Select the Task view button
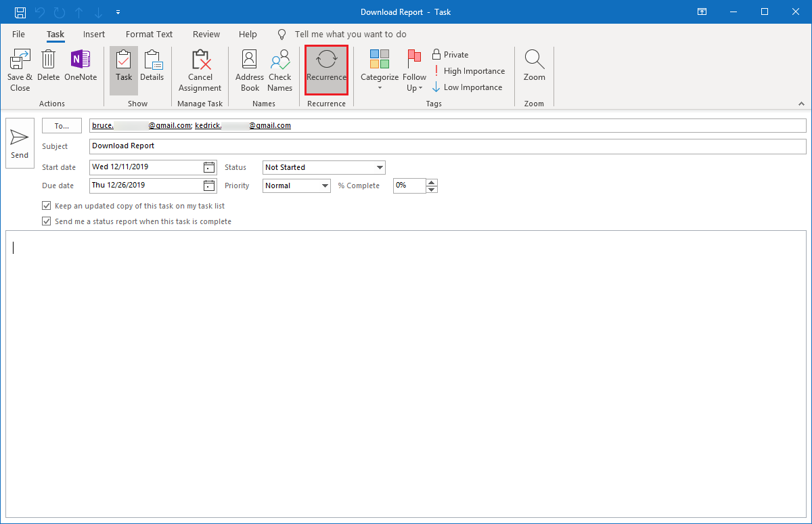Viewport: 812px width, 524px height. pos(124,70)
